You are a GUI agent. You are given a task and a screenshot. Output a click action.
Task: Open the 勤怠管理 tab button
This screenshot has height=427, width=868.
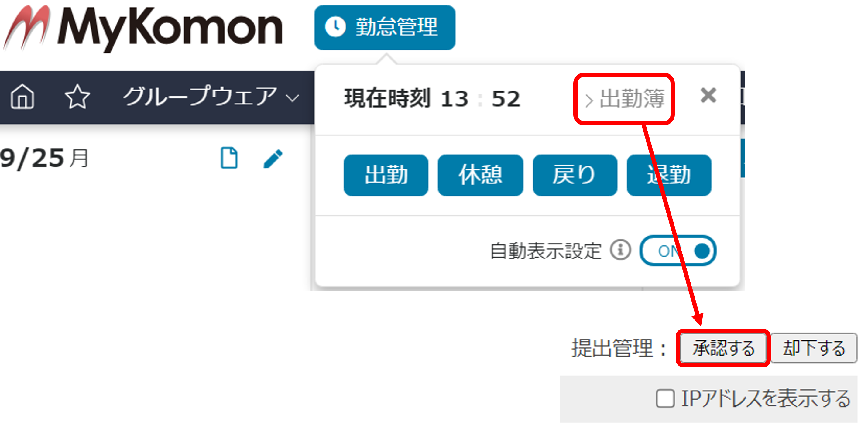coord(385,28)
